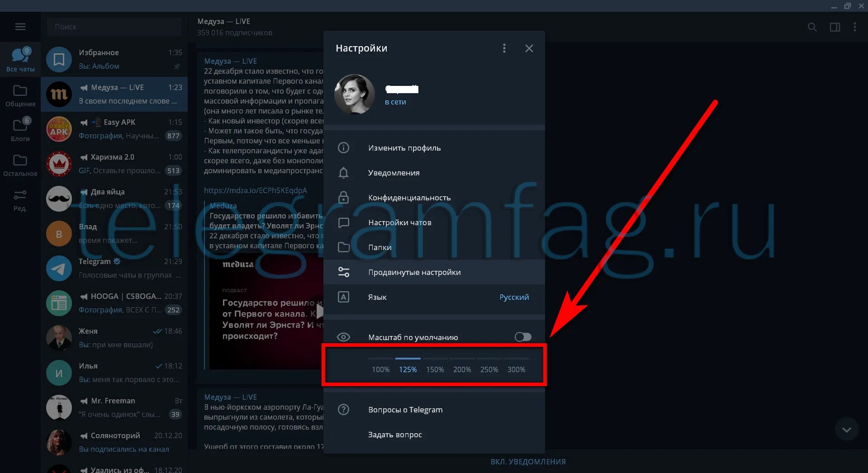
Task: Open the Соляноторий channel
Action: 114,442
